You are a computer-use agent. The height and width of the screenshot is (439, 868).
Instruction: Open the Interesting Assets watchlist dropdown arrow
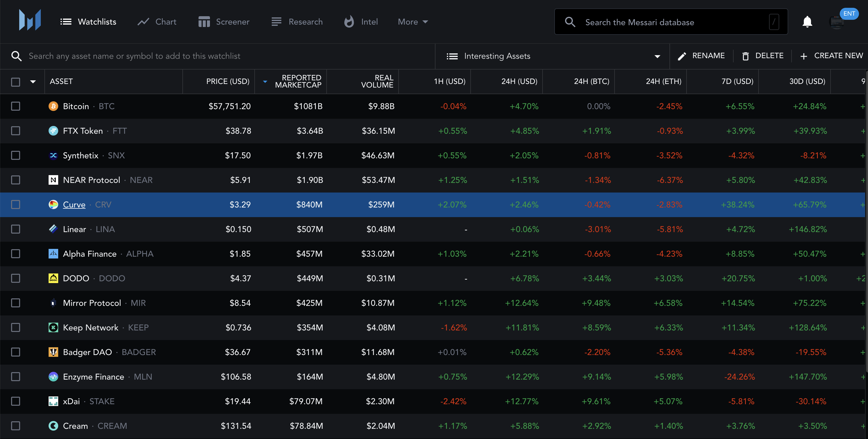657,57
